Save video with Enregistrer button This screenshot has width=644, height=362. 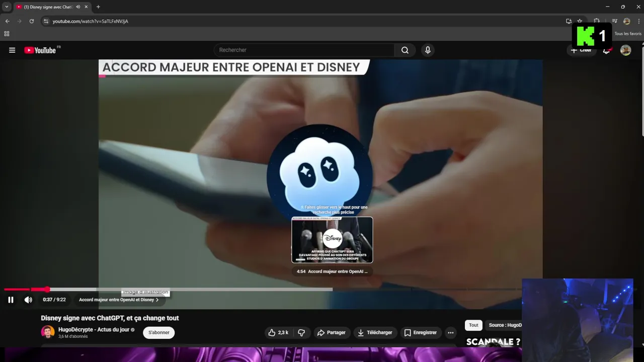click(x=421, y=332)
